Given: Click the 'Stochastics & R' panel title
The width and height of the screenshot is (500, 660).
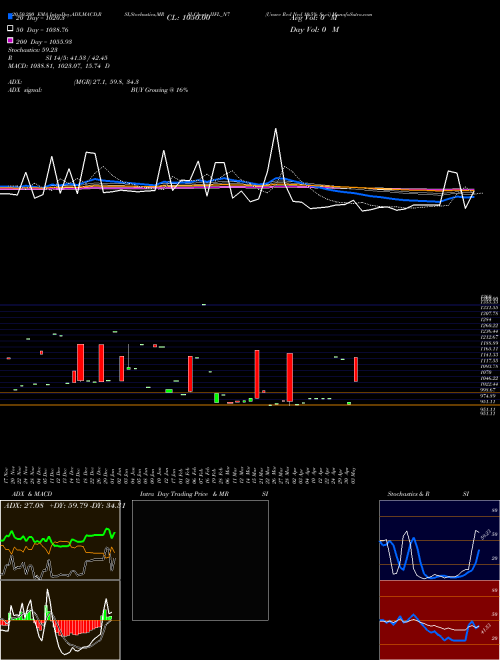Looking at the screenshot, I should [408, 494].
